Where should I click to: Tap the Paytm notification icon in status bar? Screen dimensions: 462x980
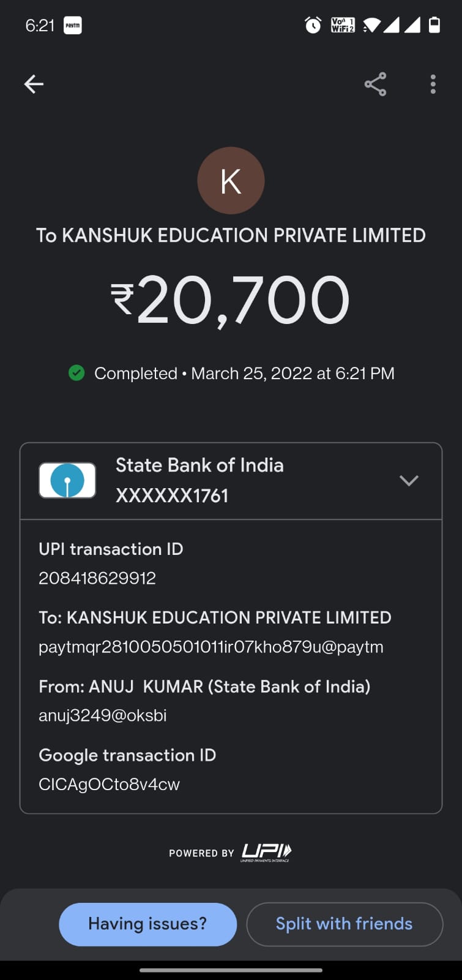[x=72, y=25]
